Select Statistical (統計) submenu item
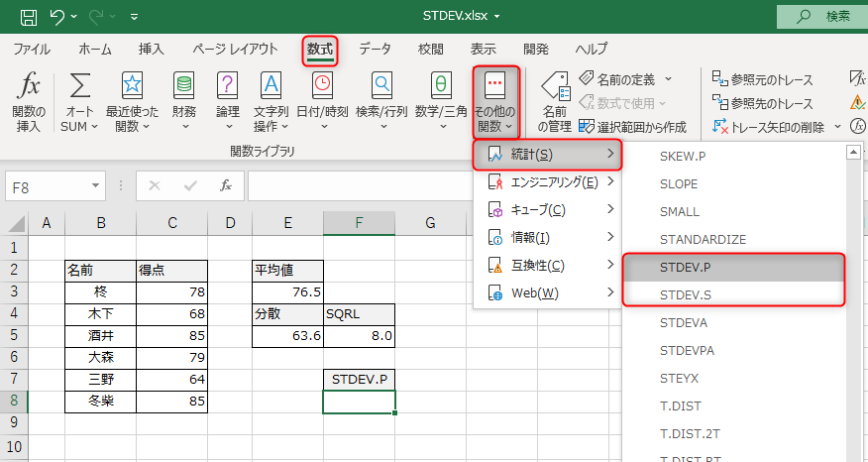This screenshot has height=462, width=868. (x=548, y=154)
